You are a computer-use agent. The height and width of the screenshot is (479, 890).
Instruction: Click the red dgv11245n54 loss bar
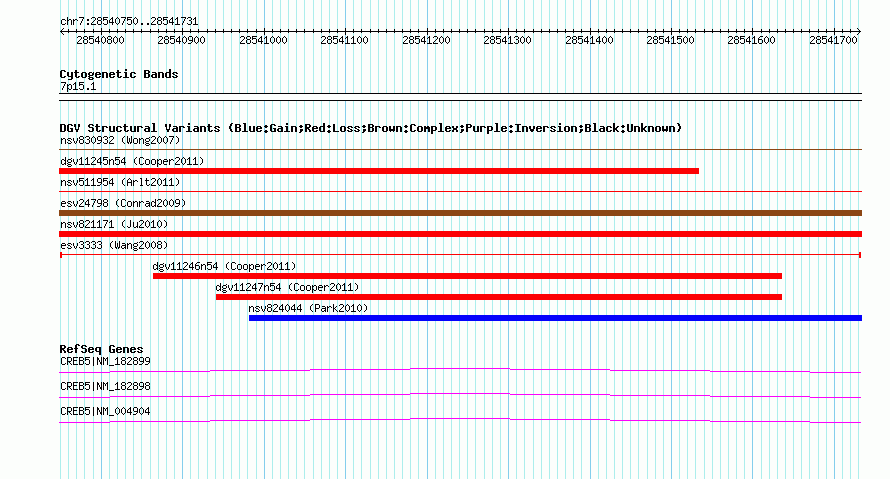[x=379, y=171]
